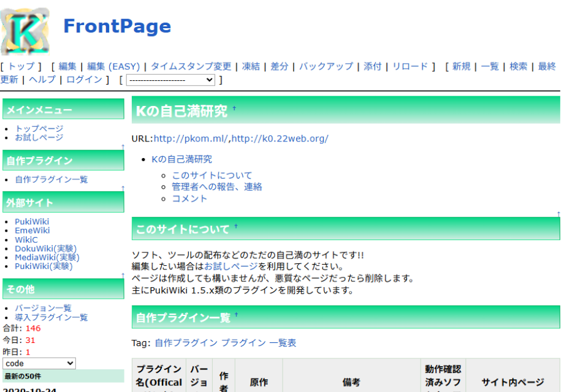Open the code dropdown in the sidebar
Screen dimensions: 564x392
coord(39,363)
